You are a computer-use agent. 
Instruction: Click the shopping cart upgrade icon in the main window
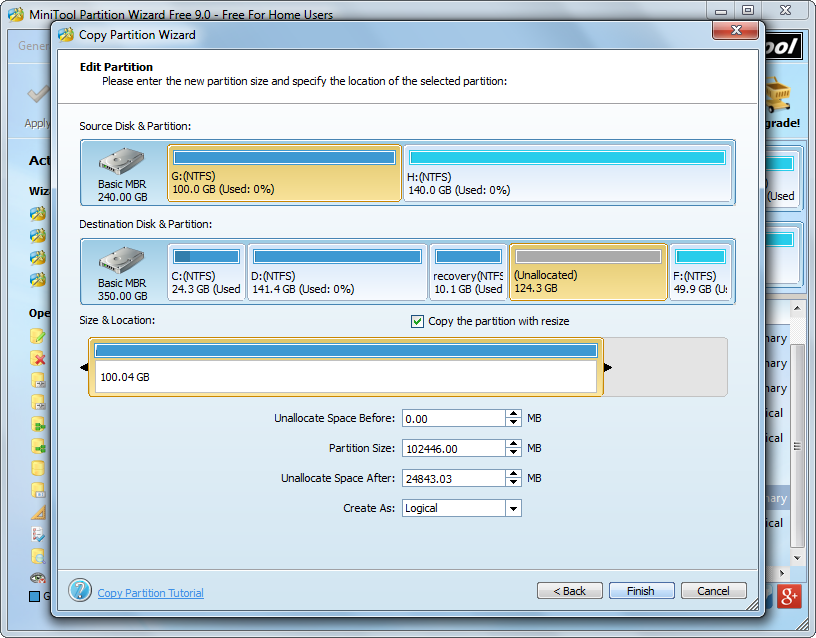(x=778, y=95)
